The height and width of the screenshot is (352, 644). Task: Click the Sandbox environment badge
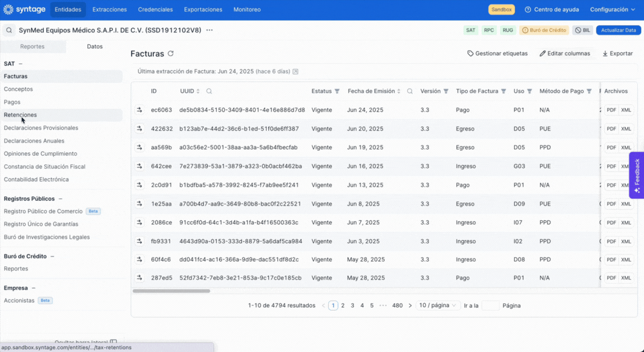click(502, 10)
